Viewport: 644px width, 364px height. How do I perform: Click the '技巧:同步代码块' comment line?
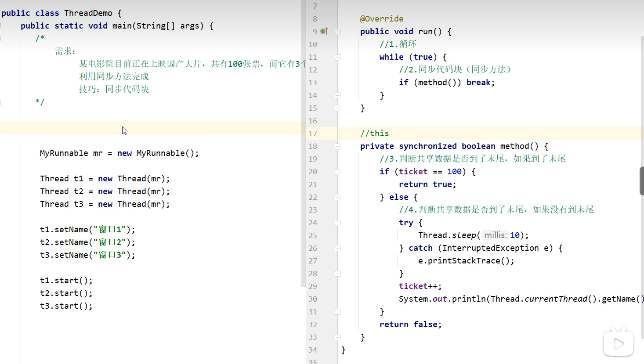(x=114, y=89)
